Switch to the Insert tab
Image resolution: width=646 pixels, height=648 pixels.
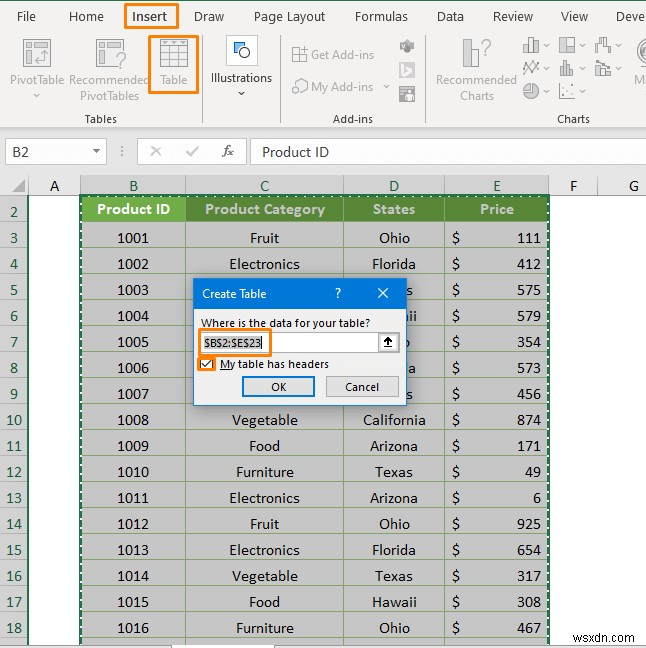pos(149,17)
